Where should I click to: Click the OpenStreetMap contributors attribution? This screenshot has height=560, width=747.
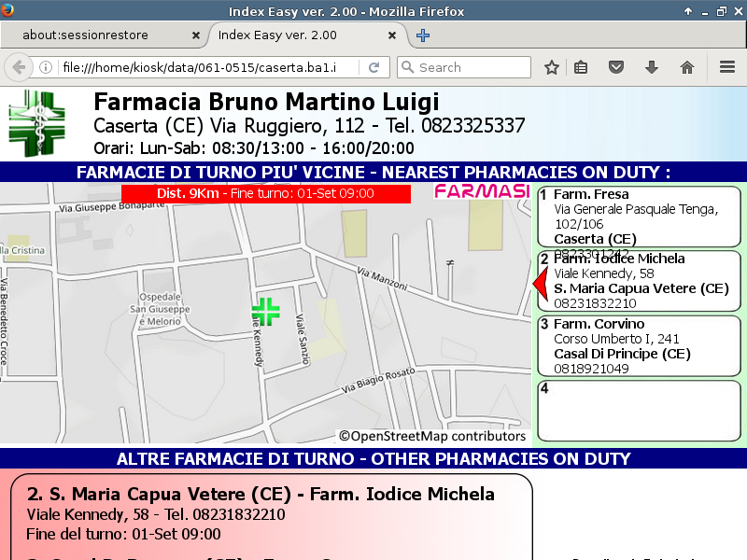coord(432,436)
